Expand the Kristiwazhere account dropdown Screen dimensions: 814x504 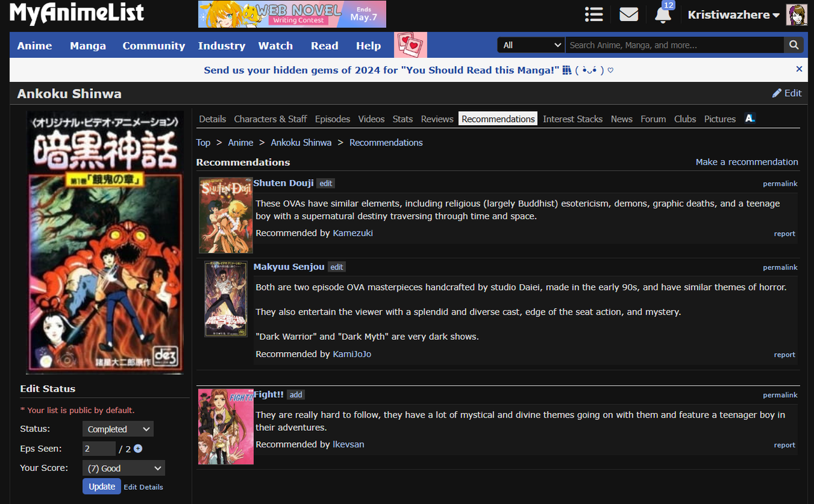coord(734,15)
